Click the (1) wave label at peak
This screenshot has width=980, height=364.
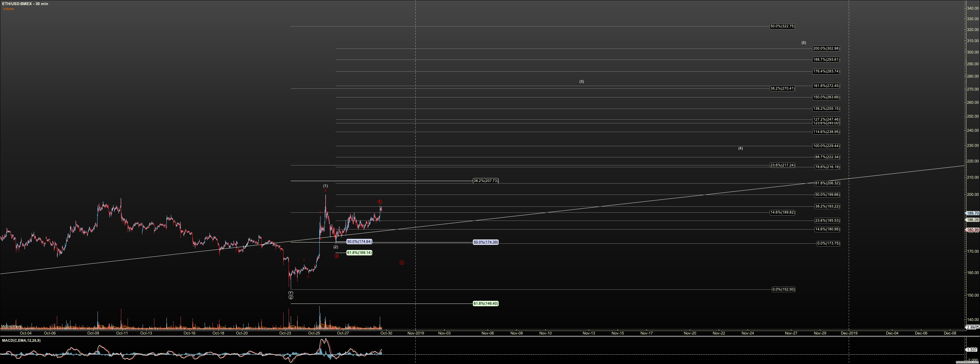[325, 186]
